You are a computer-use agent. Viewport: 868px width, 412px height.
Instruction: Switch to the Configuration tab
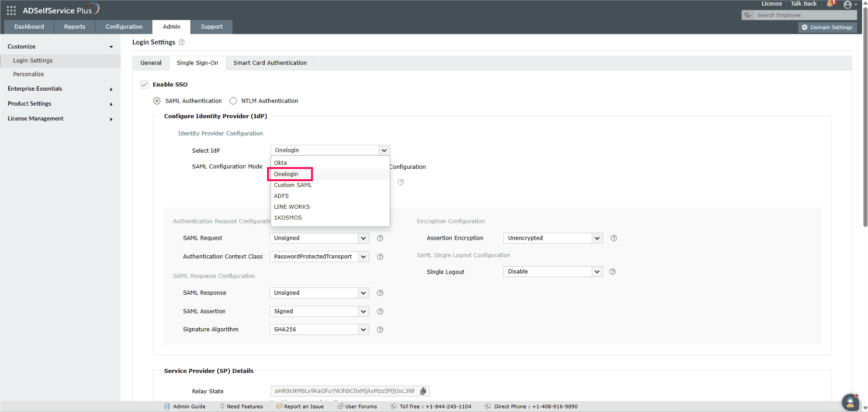point(124,27)
